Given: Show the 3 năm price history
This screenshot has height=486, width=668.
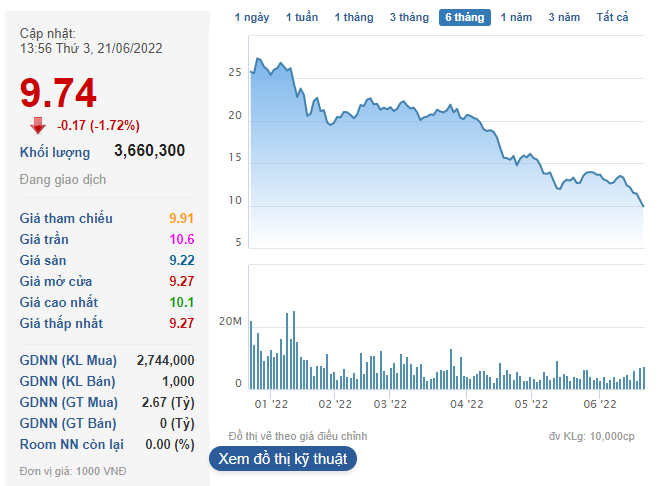Looking at the screenshot, I should click(x=564, y=17).
